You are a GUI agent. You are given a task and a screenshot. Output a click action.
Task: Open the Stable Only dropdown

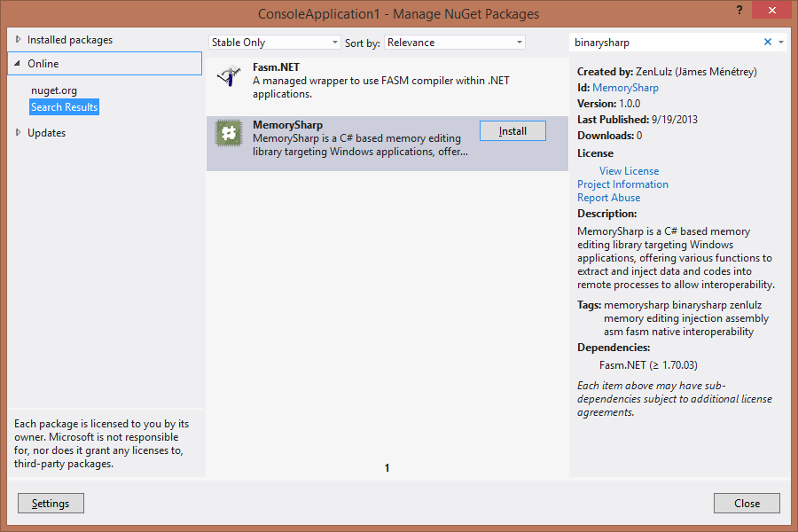pos(274,43)
